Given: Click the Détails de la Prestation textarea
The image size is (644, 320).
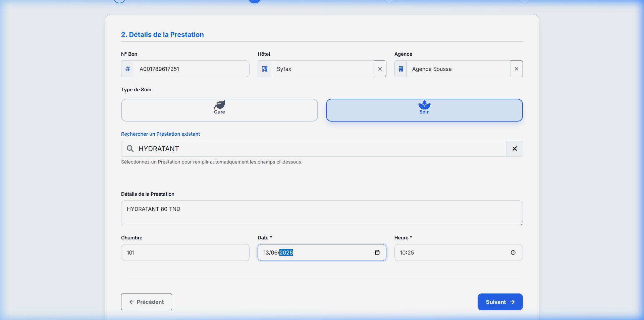Looking at the screenshot, I should coord(322,213).
